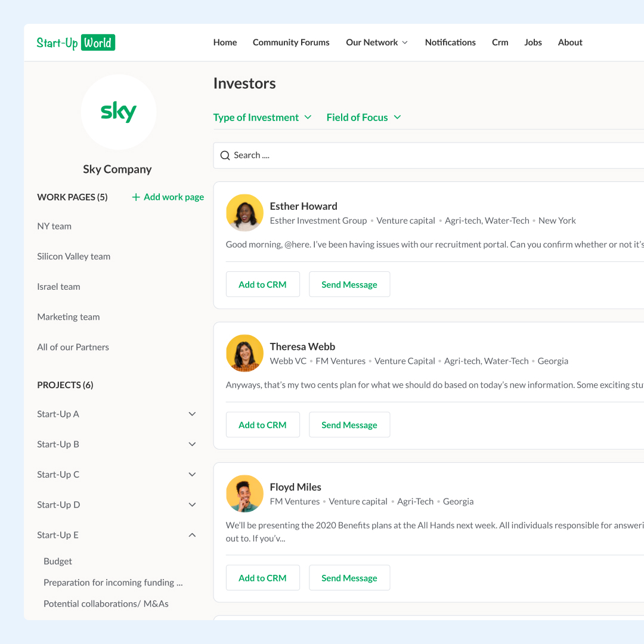
Task: Expand the Start-Up A project
Action: (192, 414)
